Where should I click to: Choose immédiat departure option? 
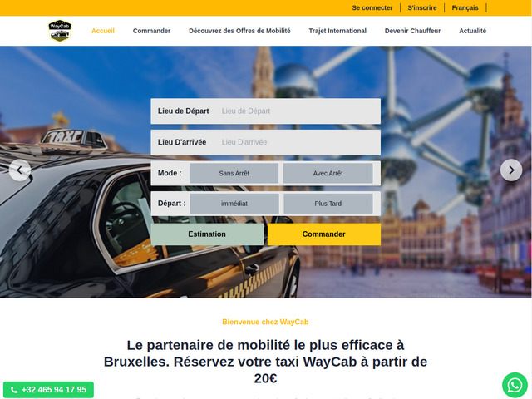[x=234, y=204]
